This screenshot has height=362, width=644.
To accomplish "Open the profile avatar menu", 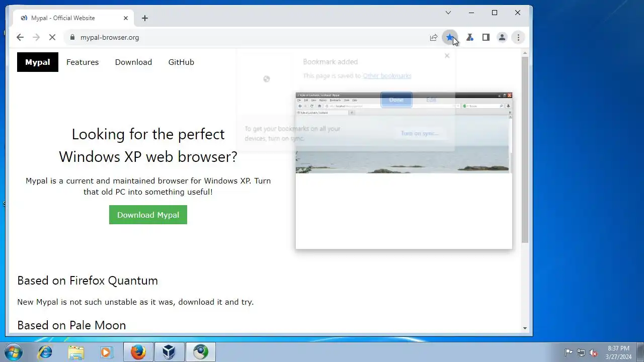I will coord(502,37).
